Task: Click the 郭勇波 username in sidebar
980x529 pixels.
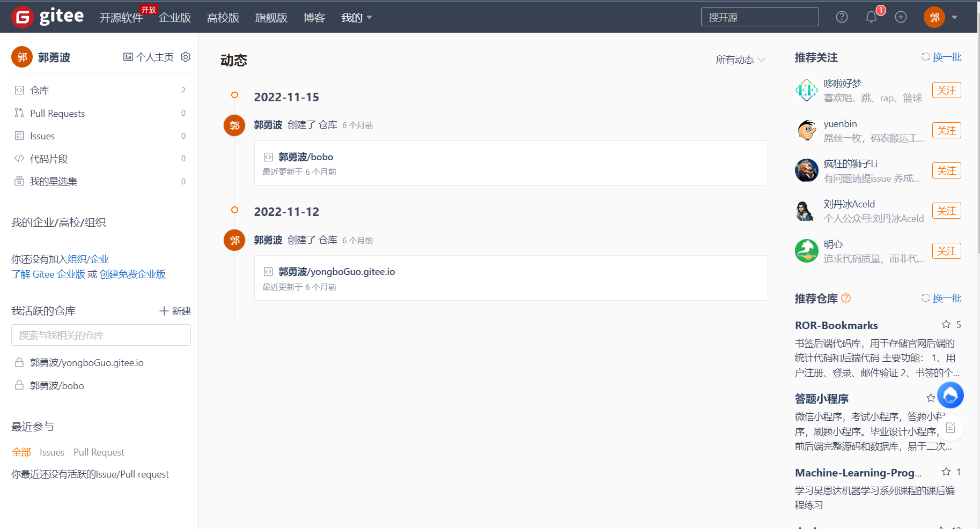Action: click(54, 57)
